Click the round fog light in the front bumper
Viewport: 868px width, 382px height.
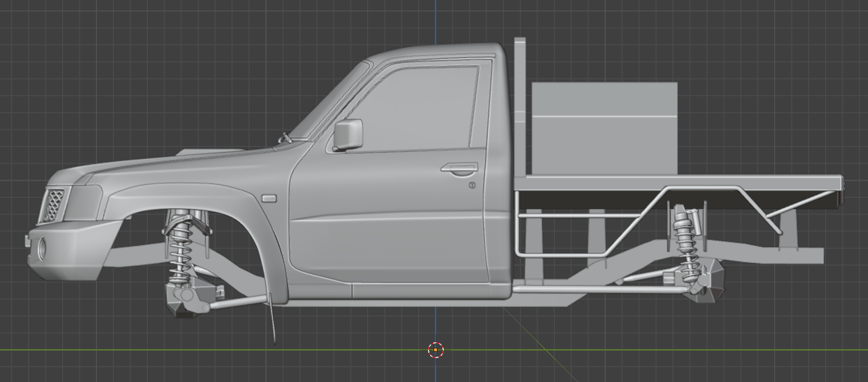tap(43, 247)
